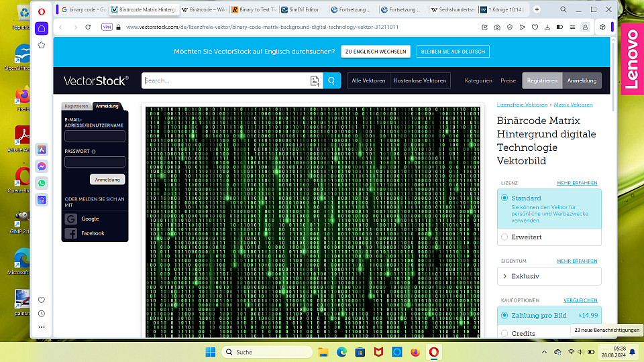Screen dimensions: 644x362
Task: Open the Kategorien menu
Action: pyautogui.click(x=478, y=80)
